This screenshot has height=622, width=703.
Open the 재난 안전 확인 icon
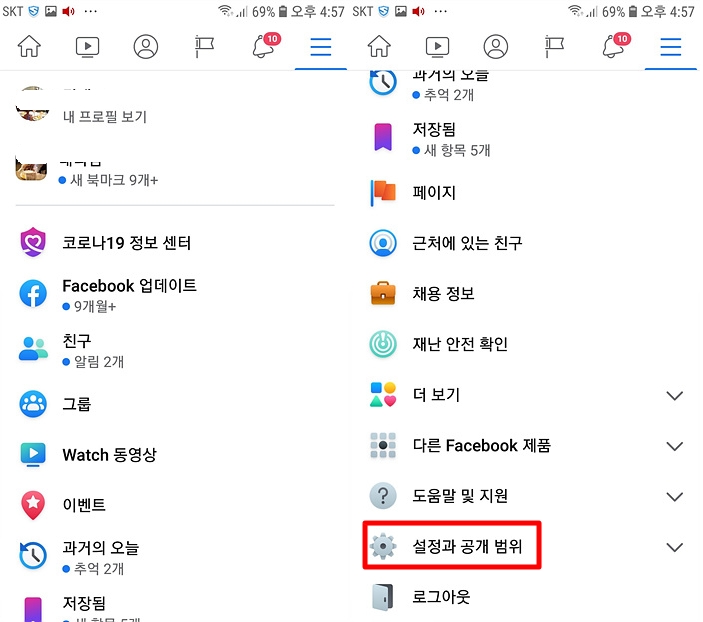tap(383, 344)
